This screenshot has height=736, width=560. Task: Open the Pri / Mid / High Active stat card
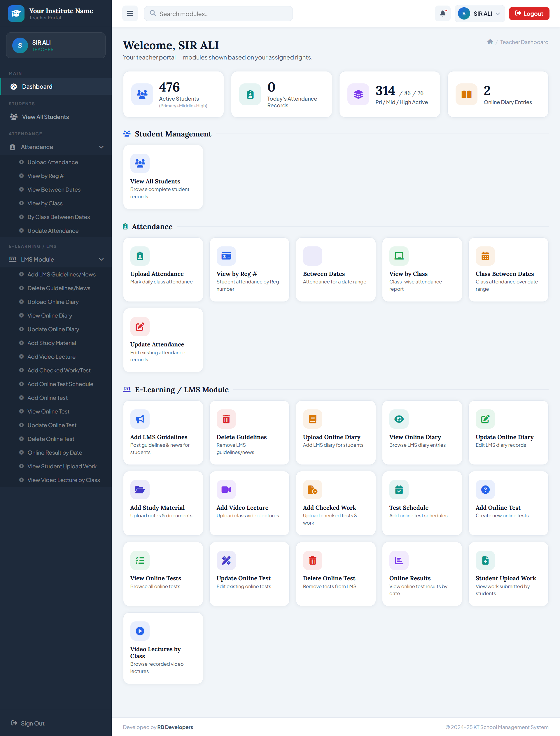390,94
